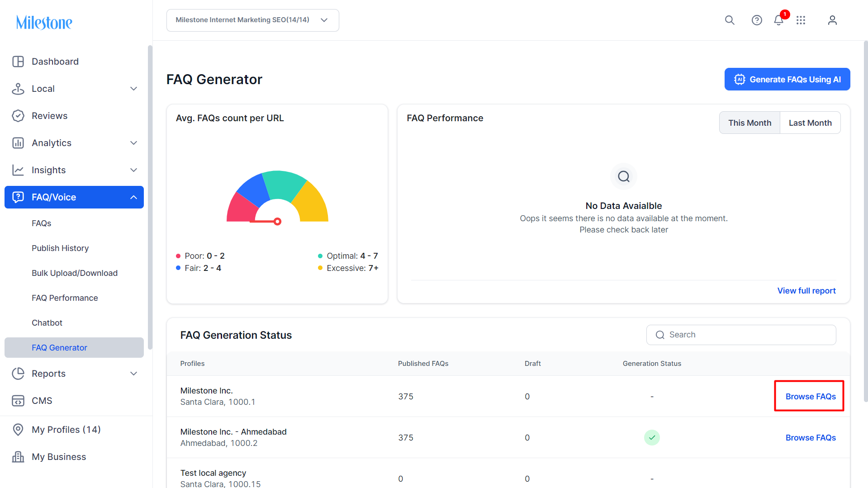This screenshot has height=488, width=868.
Task: Switch FAQ Performance to Last Month
Action: pos(810,123)
